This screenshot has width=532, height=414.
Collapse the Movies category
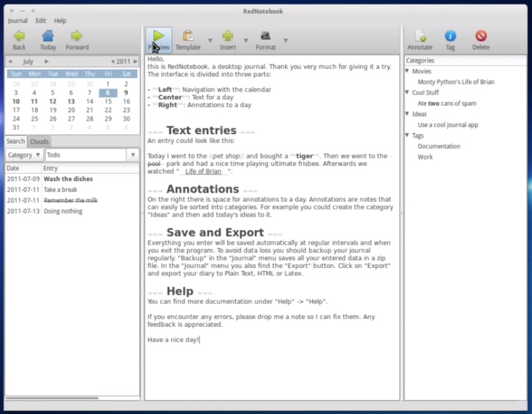click(408, 71)
